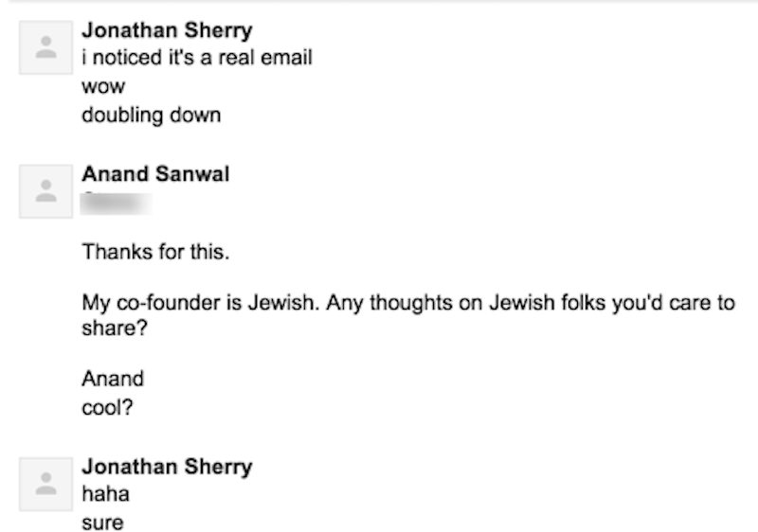Image resolution: width=758 pixels, height=532 pixels.
Task: Click Anand Sanwal's avatar icon
Action: [45, 191]
